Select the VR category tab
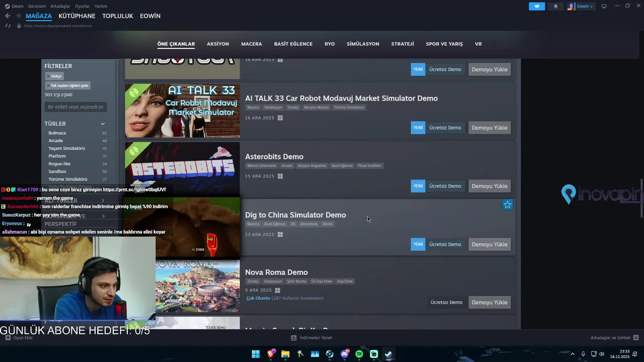Screen dimensions: 644x362 tap(478, 44)
